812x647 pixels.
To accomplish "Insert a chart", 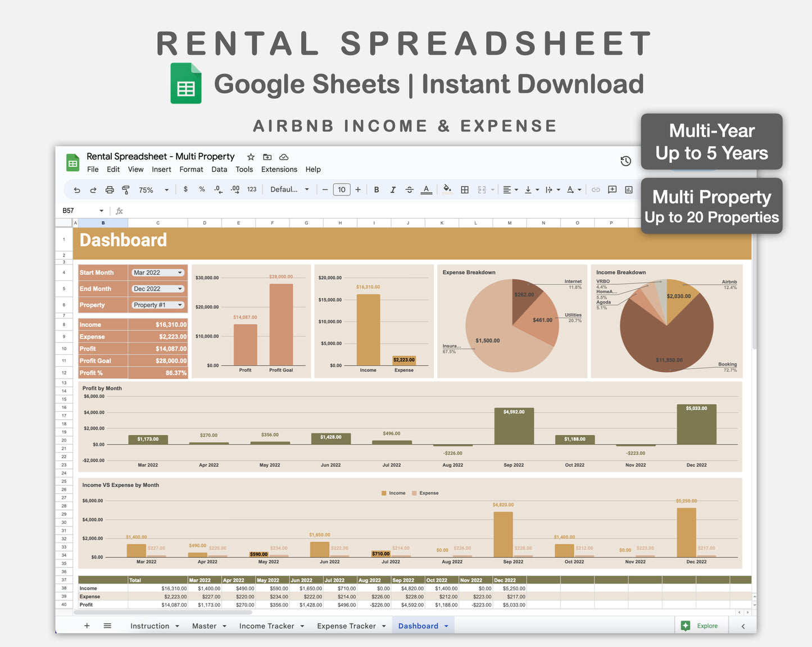I will click(x=629, y=189).
